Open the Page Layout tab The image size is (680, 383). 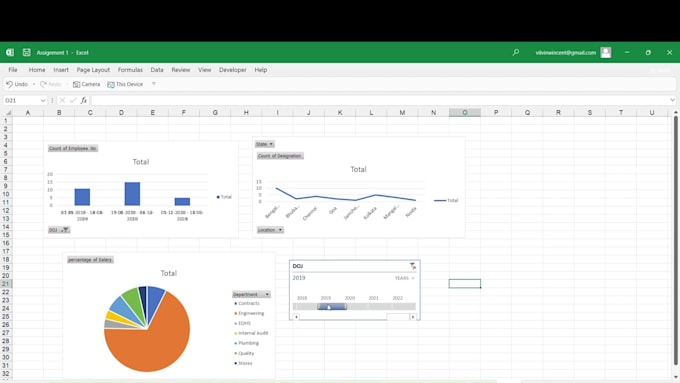[x=93, y=70]
